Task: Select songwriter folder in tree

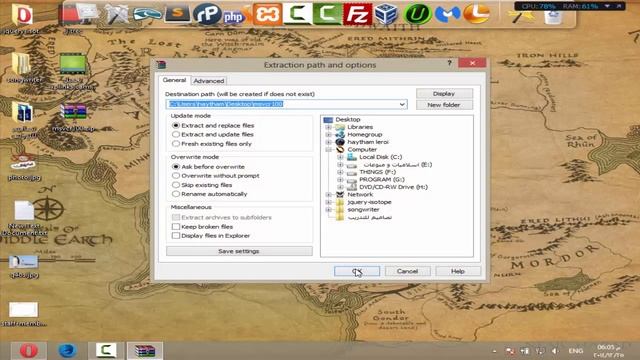Action: coord(363,209)
